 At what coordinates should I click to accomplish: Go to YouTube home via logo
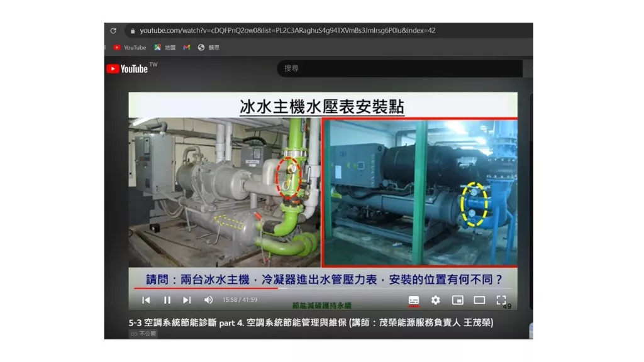click(127, 69)
